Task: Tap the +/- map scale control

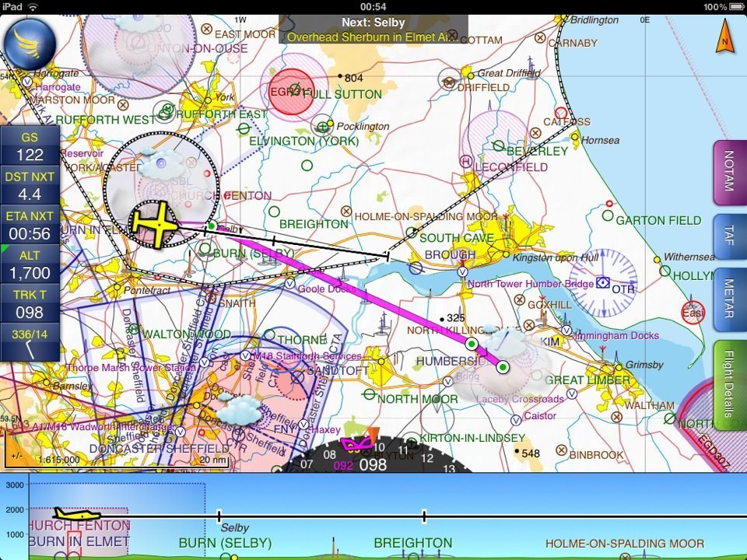Action: coord(16,456)
